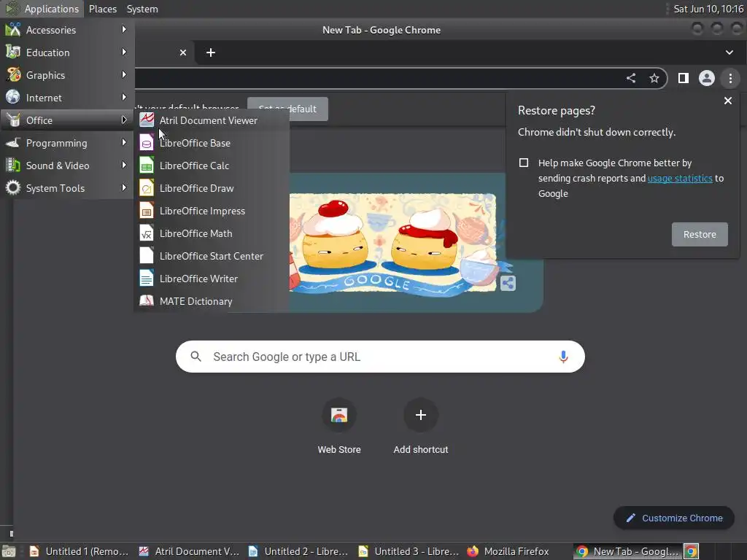Close the current Chrome tab
Image resolution: width=747 pixels, height=560 pixels.
click(183, 52)
